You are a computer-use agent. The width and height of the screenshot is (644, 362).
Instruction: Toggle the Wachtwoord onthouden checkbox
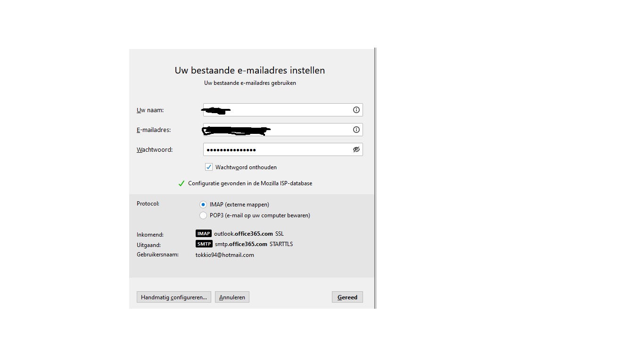coord(209,167)
